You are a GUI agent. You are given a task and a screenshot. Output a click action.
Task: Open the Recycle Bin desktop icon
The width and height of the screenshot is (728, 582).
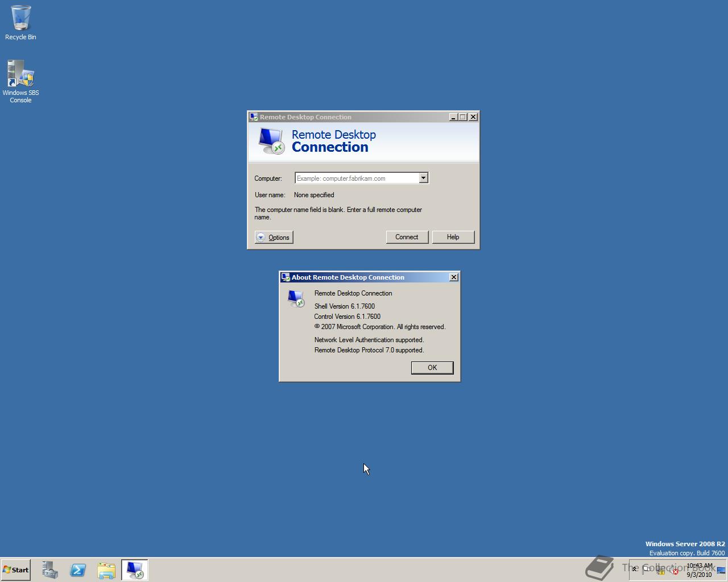(20, 23)
